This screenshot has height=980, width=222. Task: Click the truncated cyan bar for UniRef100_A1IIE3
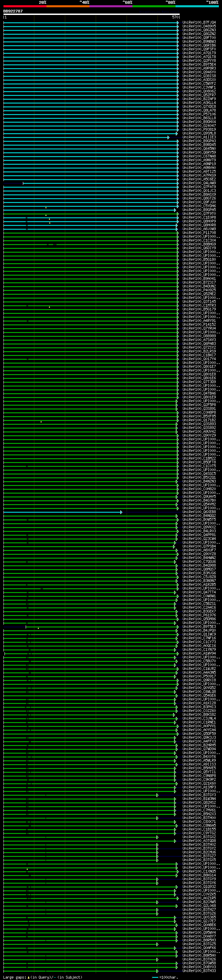86,137
